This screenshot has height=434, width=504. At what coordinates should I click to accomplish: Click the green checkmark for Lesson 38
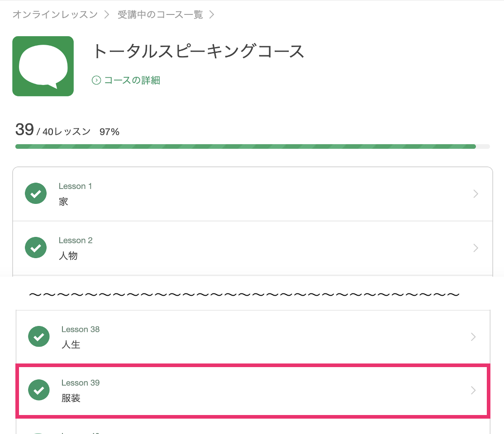(39, 337)
